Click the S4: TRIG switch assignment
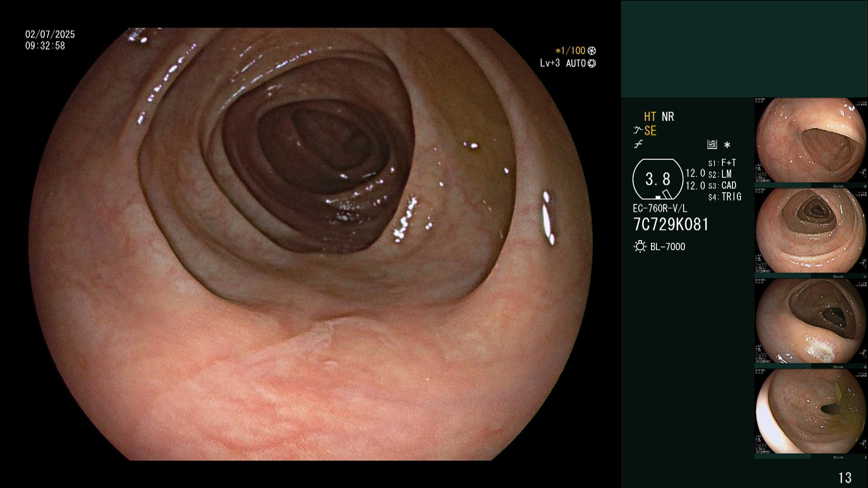Image resolution: width=868 pixels, height=488 pixels. [725, 197]
